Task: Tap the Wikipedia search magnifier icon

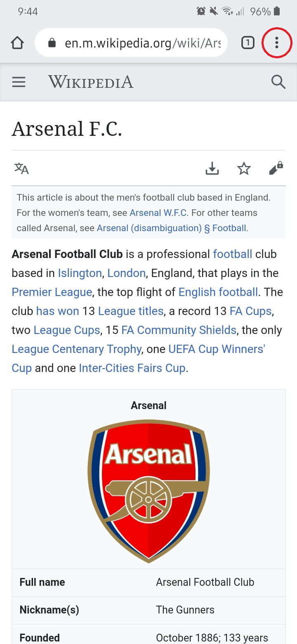Action: [x=278, y=82]
